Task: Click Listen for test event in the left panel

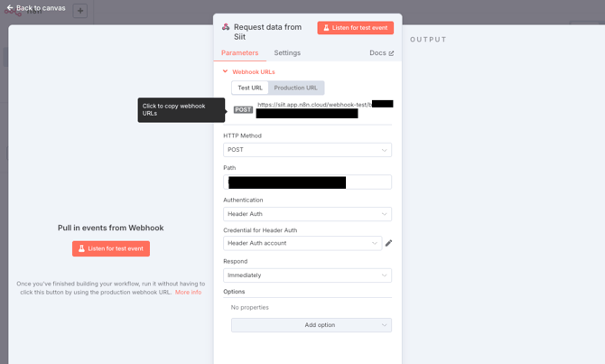Action: tap(111, 248)
